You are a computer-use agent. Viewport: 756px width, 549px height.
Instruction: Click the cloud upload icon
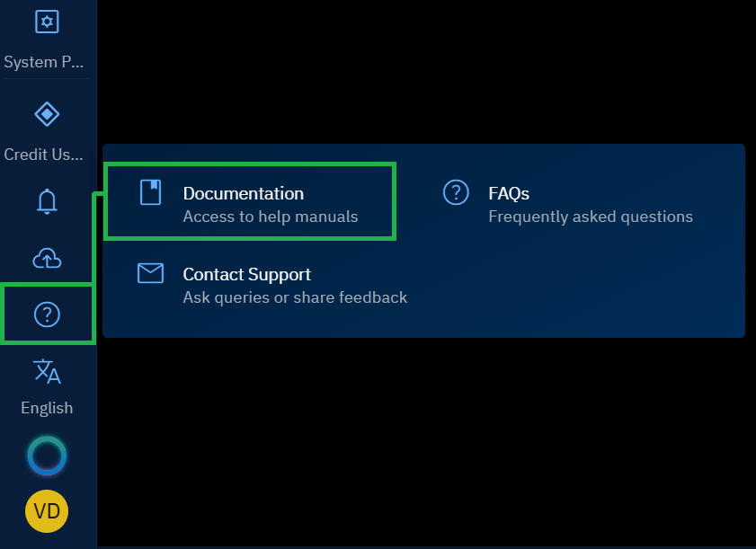pyautogui.click(x=47, y=259)
